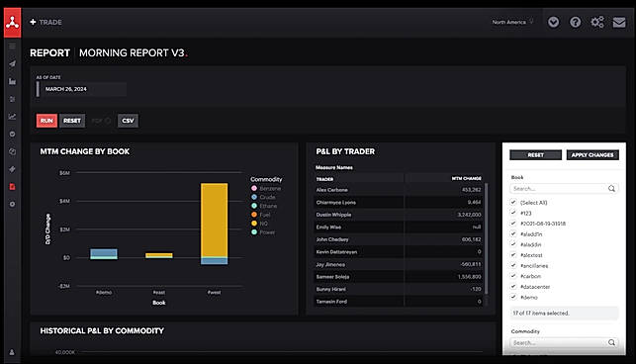636x364 pixels.
Task: Toggle the #carbon checkbox
Action: coord(513,276)
